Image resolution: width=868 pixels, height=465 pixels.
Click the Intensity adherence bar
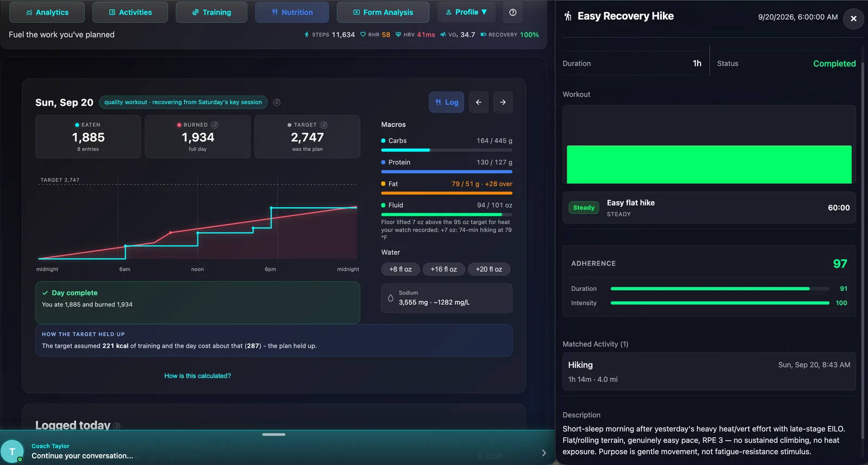click(720, 303)
